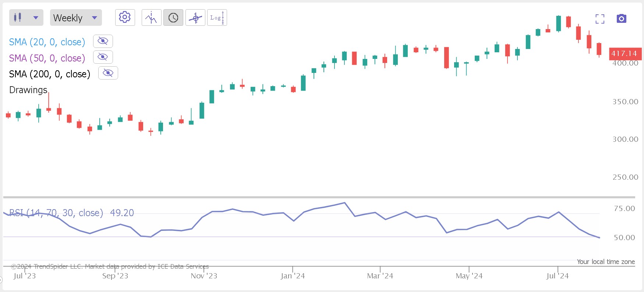Click the SMA (200, 0, close) label
644x292 pixels.
[50, 74]
